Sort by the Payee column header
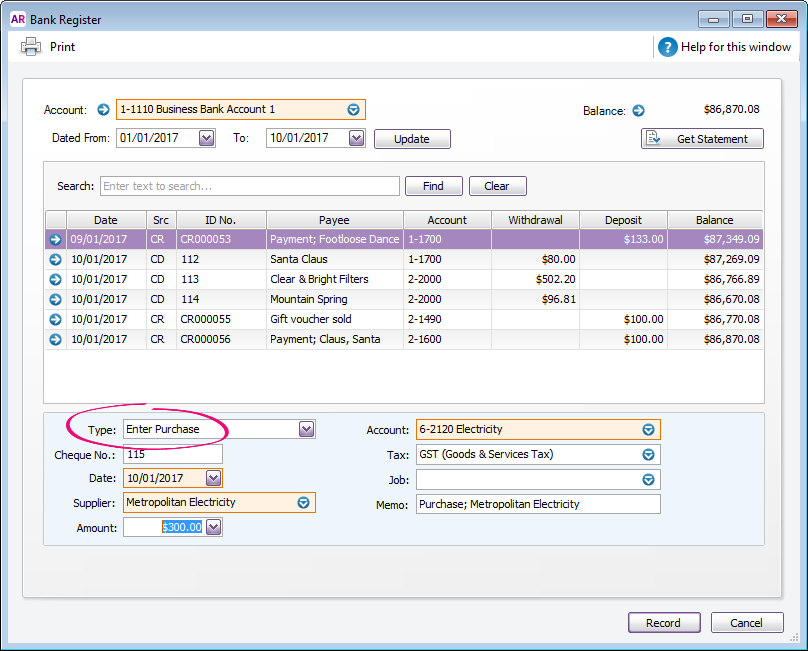Screen dimensions: 808x651 click(x=334, y=220)
